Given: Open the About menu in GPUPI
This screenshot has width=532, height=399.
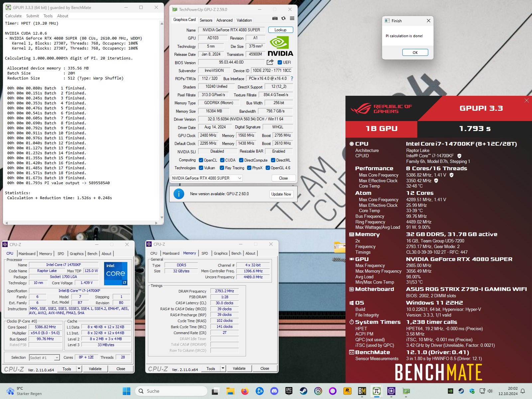Looking at the screenshot, I should 63,16.
